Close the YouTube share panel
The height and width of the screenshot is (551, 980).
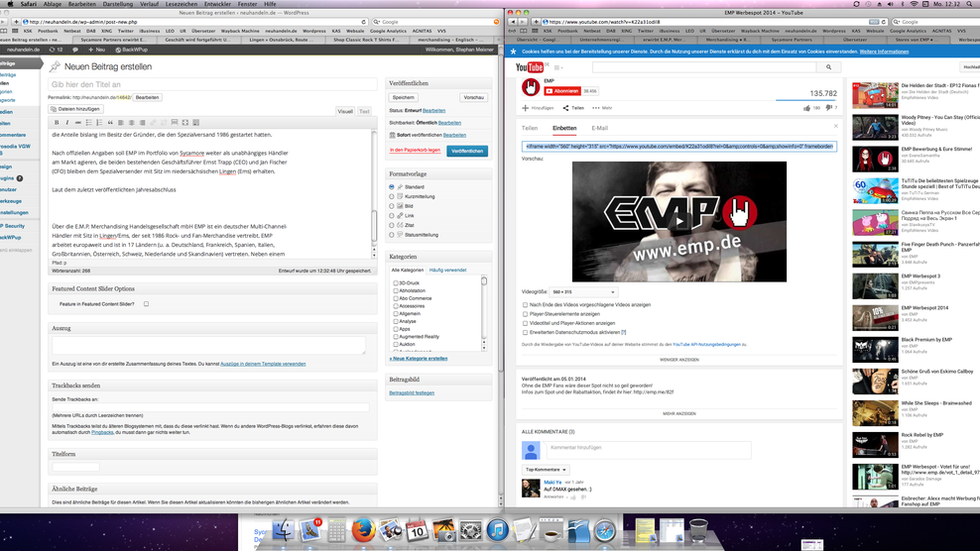click(x=835, y=126)
